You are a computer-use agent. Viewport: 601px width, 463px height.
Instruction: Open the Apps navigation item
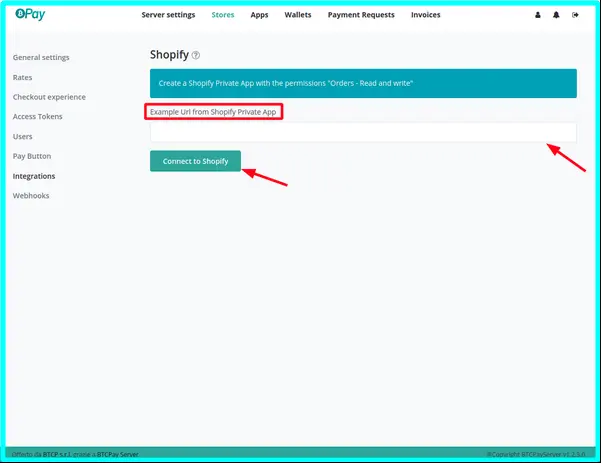259,15
